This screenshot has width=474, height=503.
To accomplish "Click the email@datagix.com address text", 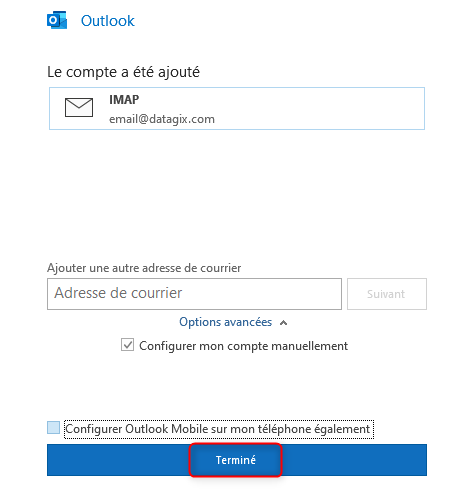I will click(162, 119).
